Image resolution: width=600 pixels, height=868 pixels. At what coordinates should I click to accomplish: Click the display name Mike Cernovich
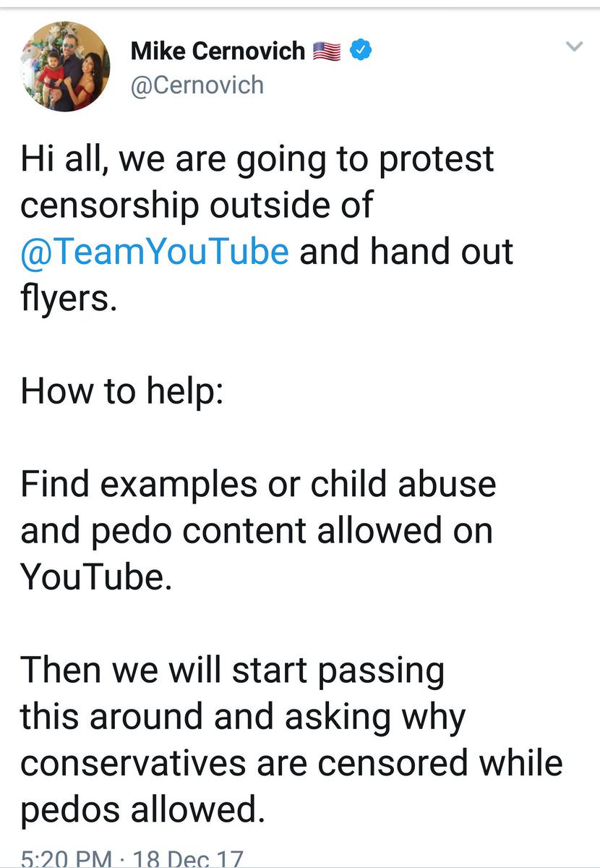[x=218, y=51]
